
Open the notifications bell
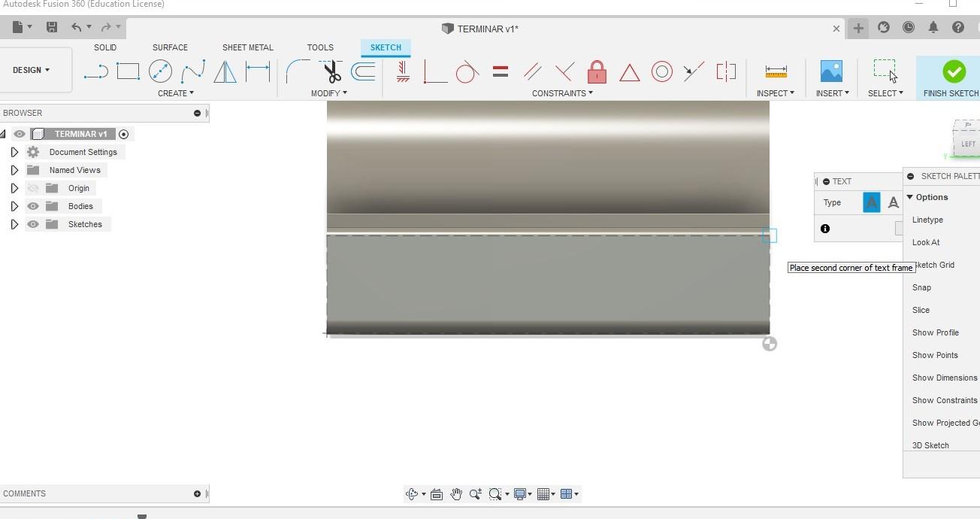point(933,28)
